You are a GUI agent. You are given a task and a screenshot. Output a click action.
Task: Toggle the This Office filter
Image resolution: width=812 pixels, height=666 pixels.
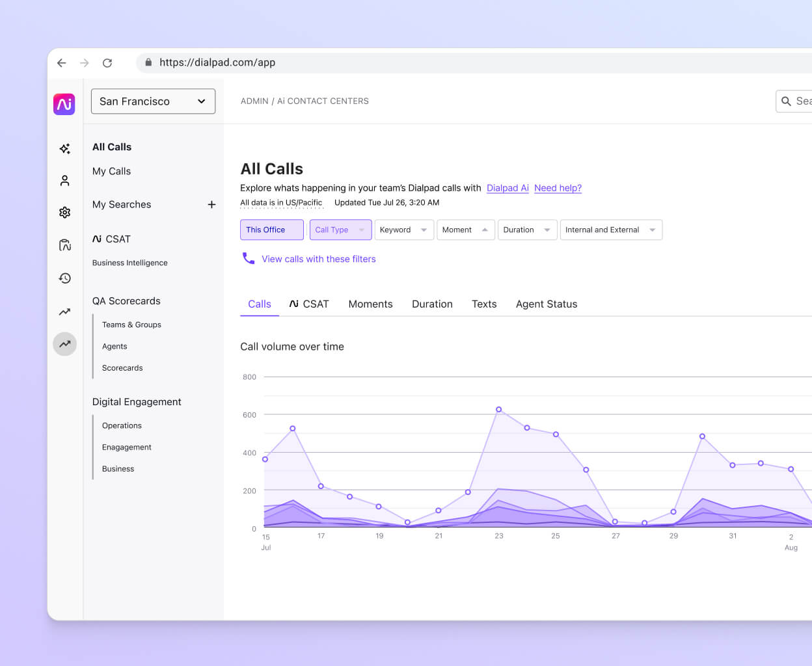(271, 230)
